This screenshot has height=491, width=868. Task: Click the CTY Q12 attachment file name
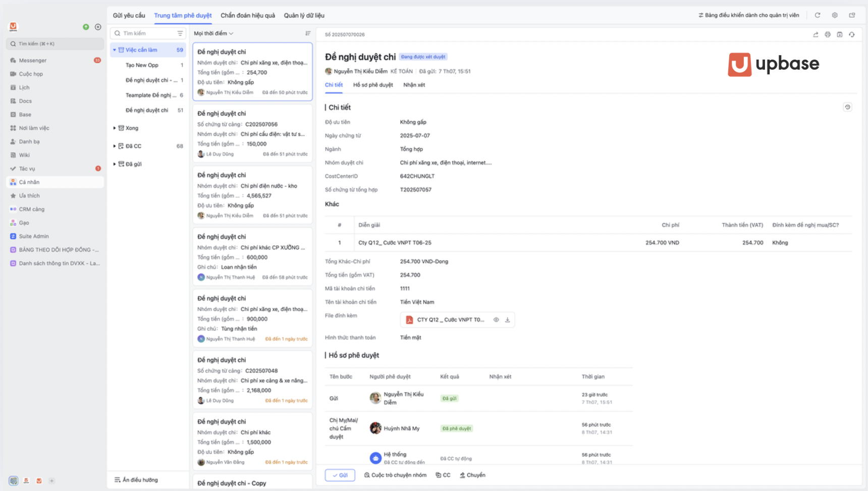pos(450,320)
